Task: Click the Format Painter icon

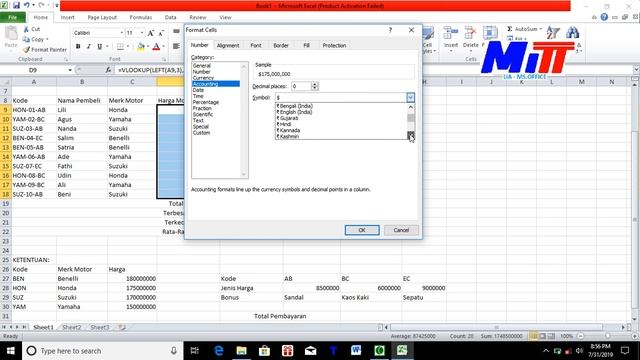Action: pos(27,49)
